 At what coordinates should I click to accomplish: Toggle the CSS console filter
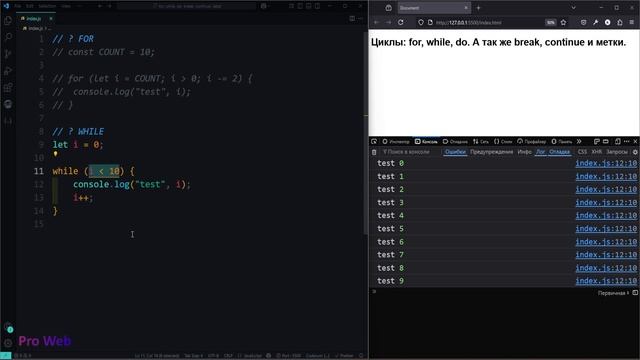(582, 152)
